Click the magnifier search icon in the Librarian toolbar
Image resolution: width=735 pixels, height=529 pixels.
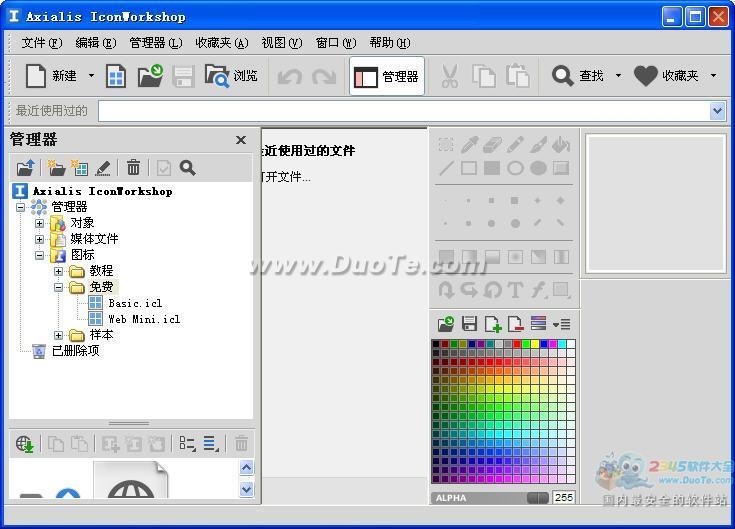pos(188,168)
